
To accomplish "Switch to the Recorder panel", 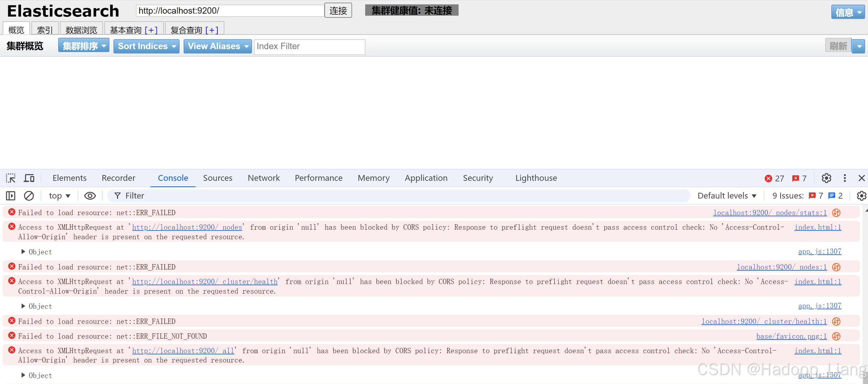I will point(118,178).
